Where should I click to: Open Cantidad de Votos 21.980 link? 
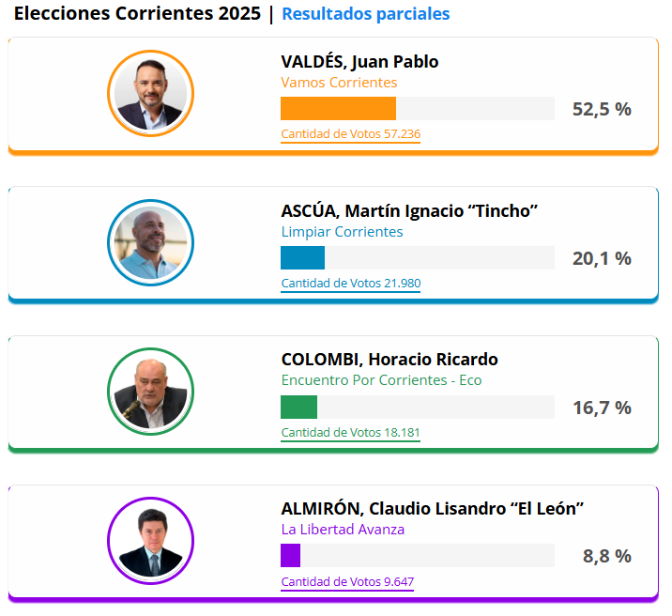[351, 284]
